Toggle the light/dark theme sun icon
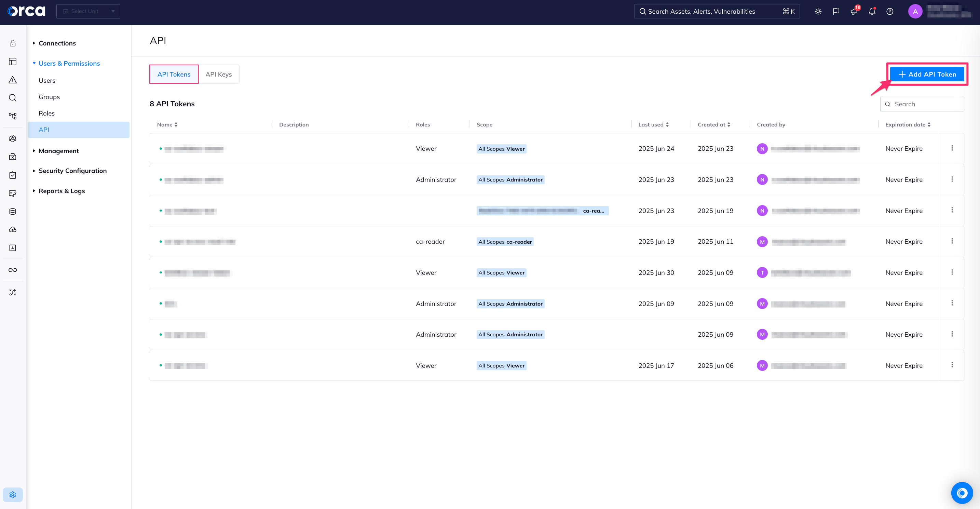The width and height of the screenshot is (980, 509). coord(818,11)
